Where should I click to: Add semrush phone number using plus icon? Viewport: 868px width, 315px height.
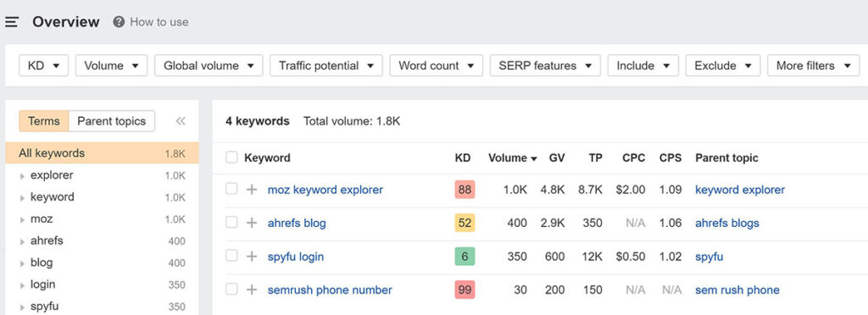252,290
